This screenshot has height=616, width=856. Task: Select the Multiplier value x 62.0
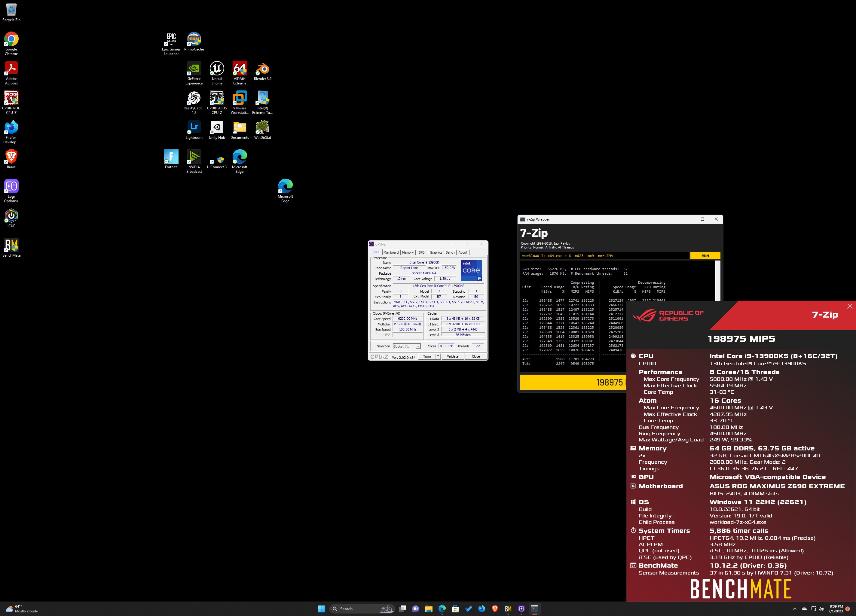(408, 324)
